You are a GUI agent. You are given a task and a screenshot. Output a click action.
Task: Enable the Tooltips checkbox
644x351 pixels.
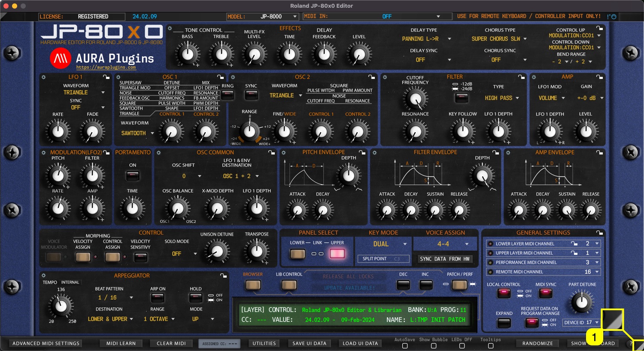tap(491, 346)
